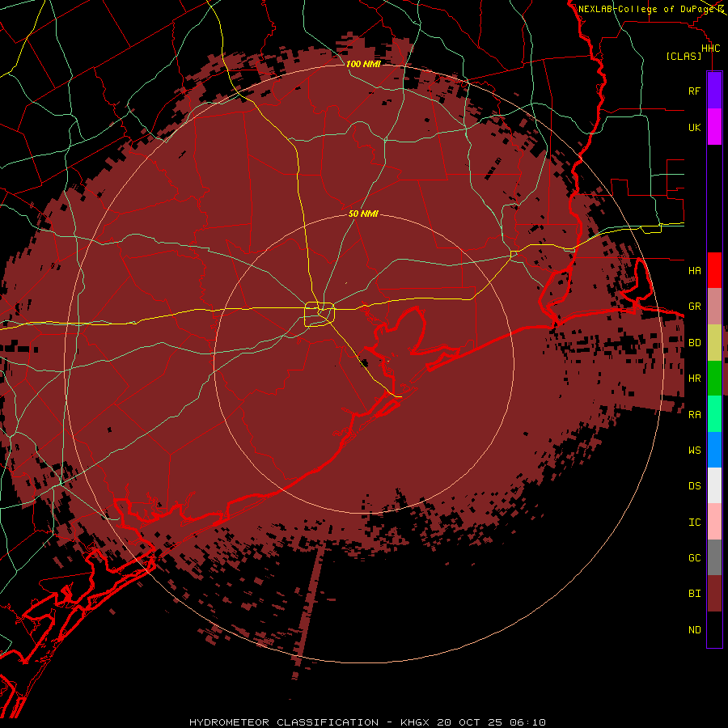Image resolution: width=728 pixels, height=728 pixels.
Task: Click the DS legend label
Action: click(694, 485)
